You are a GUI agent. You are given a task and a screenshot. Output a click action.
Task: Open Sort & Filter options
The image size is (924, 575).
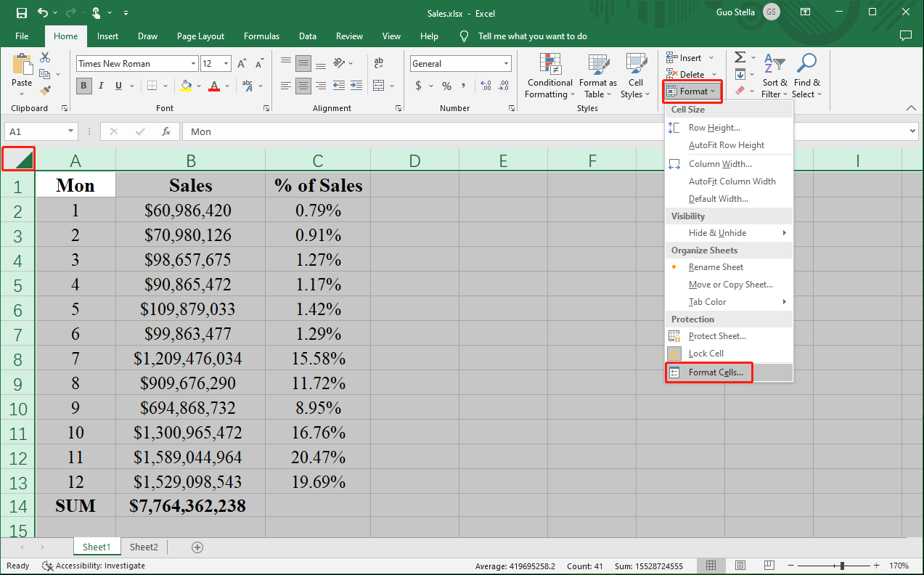click(775, 76)
